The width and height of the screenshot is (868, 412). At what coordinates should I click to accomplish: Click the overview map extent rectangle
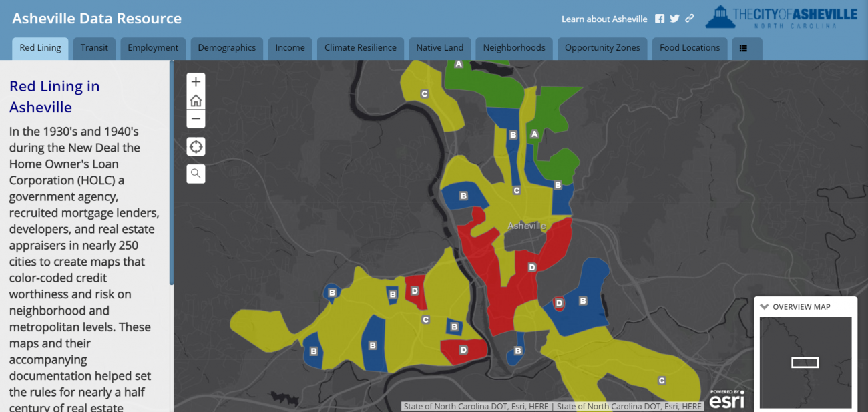point(805,363)
